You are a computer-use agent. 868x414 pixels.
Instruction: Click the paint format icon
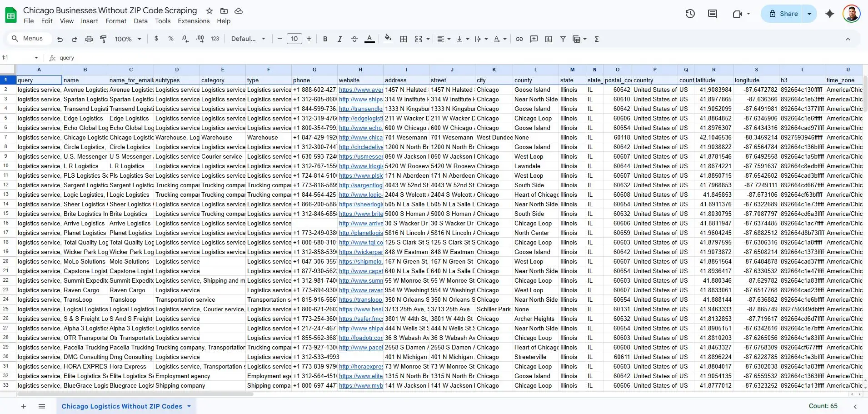tap(103, 39)
